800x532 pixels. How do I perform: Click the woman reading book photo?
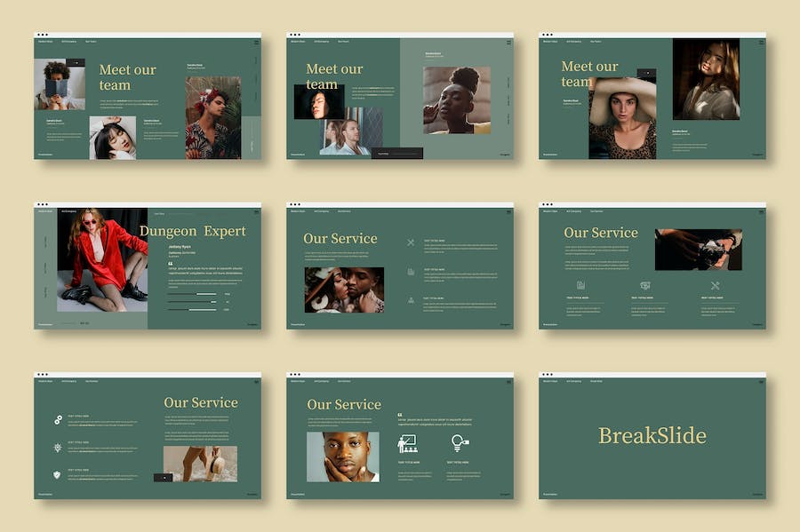[x=60, y=84]
